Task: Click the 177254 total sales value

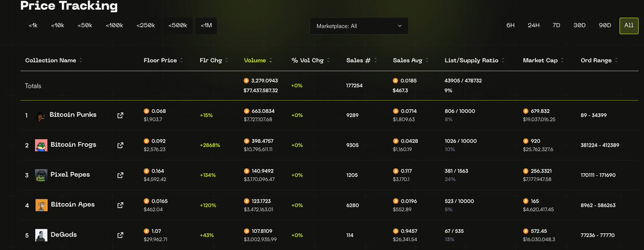Action: point(354,85)
